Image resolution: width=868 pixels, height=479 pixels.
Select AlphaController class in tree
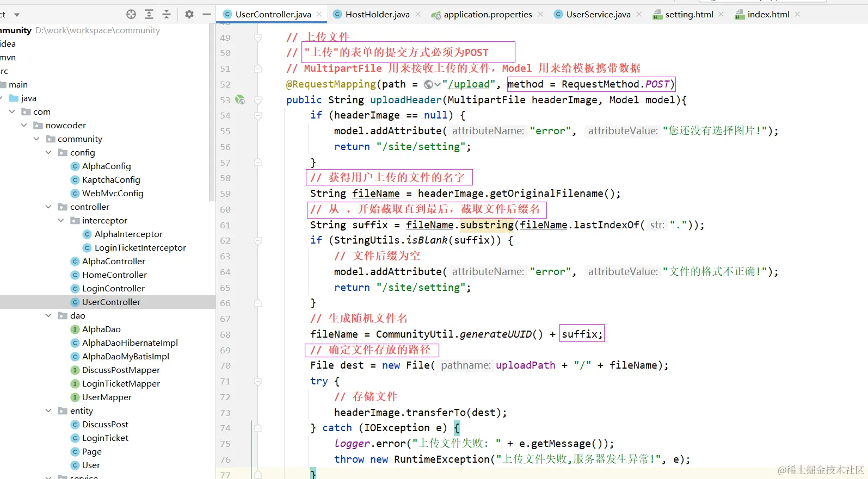click(114, 261)
